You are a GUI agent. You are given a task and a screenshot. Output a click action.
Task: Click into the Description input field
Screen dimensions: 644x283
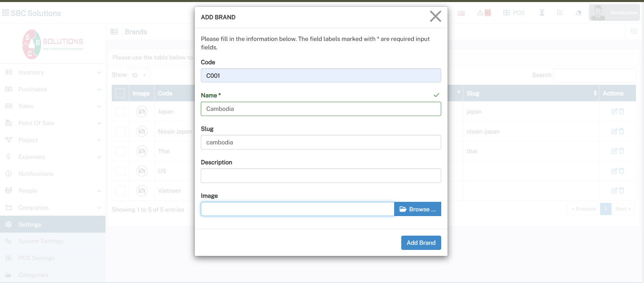click(320, 176)
